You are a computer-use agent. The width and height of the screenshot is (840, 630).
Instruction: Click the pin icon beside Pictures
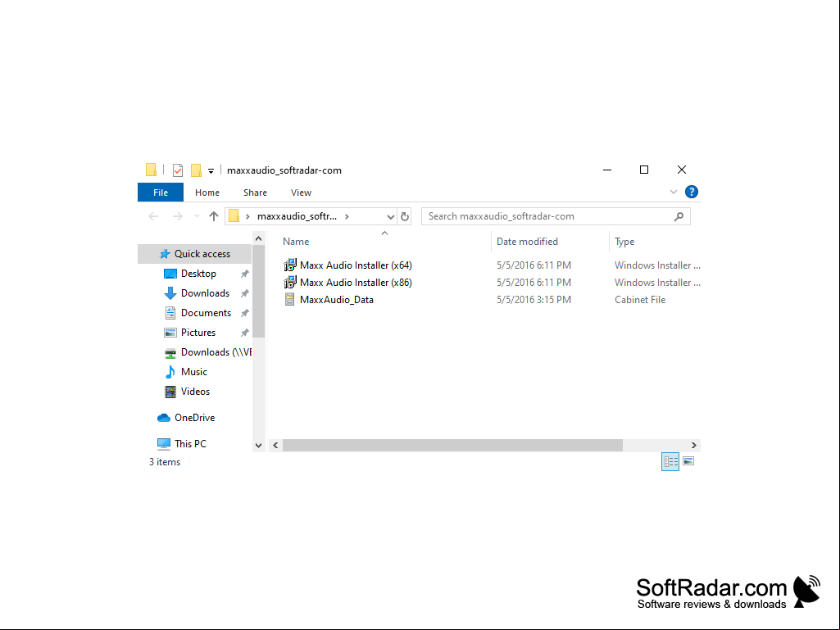coord(245,333)
